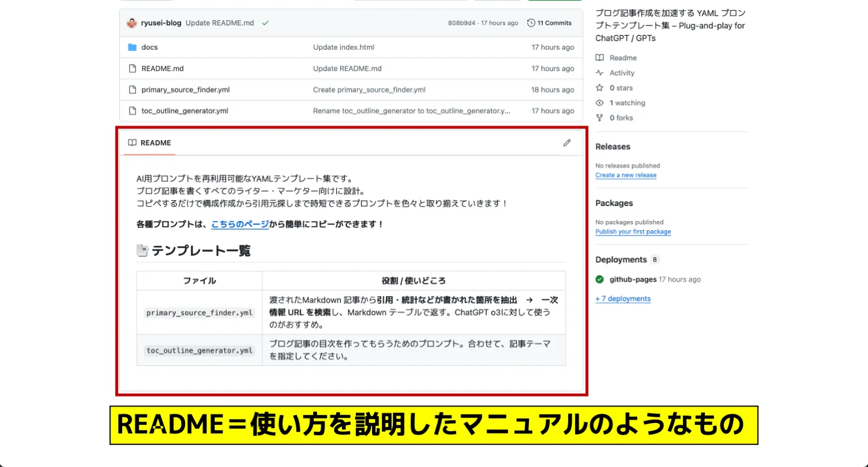This screenshot has width=868, height=467.
Task: Click the README.md file icon
Action: (x=132, y=68)
